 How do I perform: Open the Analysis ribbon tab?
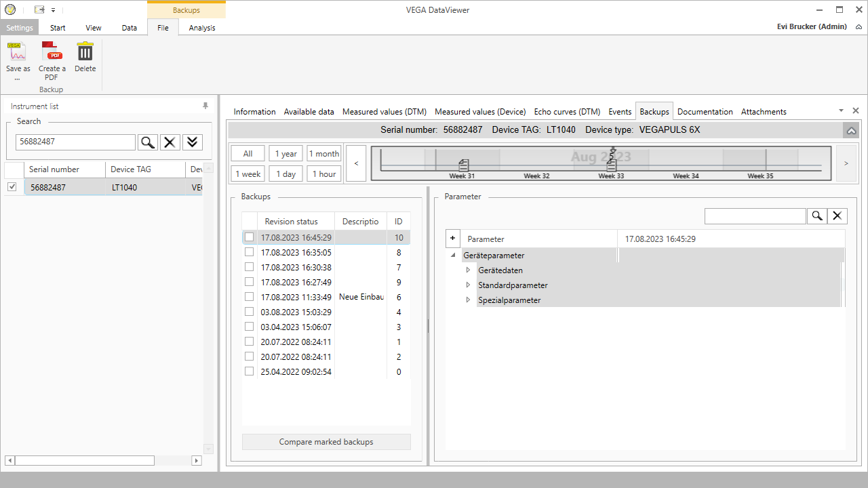[x=201, y=28]
